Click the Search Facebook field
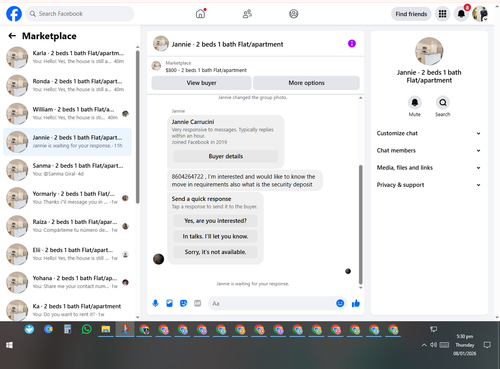 pyautogui.click(x=80, y=14)
